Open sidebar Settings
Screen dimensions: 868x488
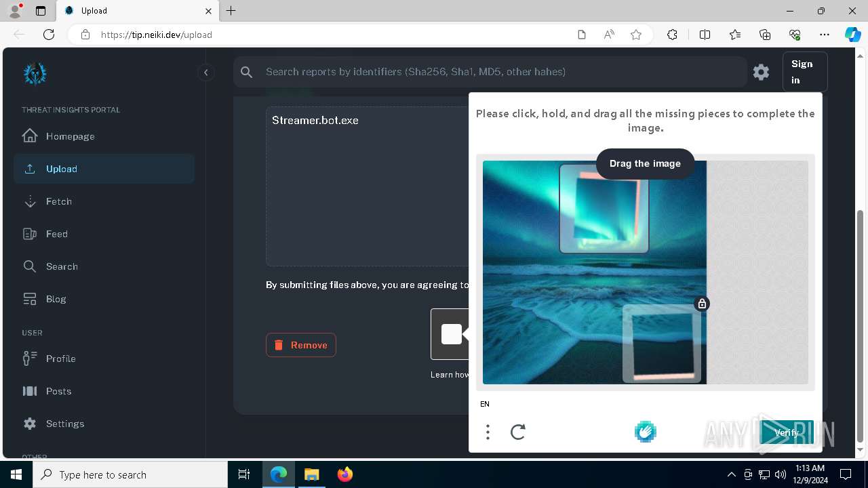point(104,424)
